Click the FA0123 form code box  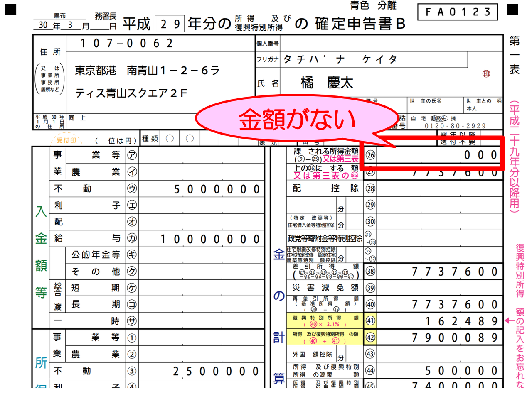click(458, 12)
